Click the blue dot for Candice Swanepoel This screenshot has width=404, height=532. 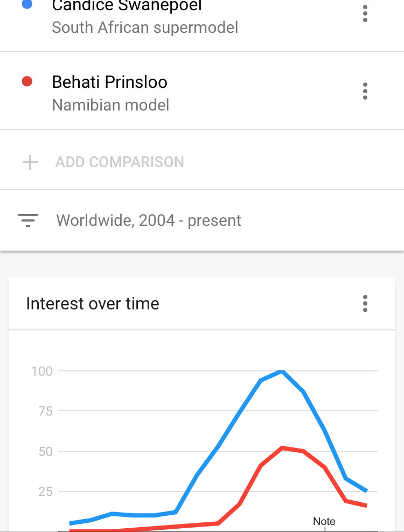click(27, 4)
